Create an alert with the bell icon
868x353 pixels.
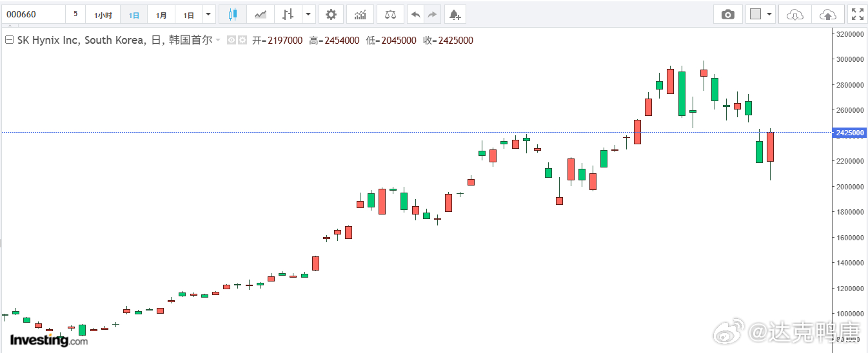455,14
